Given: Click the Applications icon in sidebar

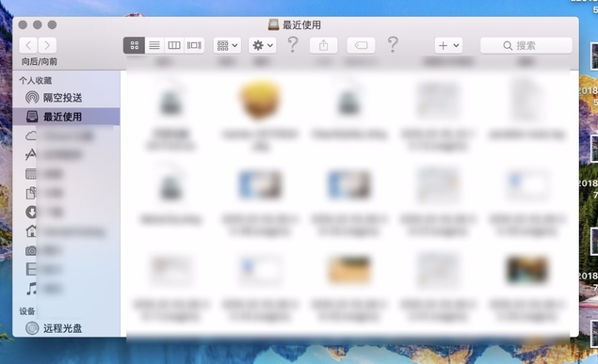Looking at the screenshot, I should (30, 154).
